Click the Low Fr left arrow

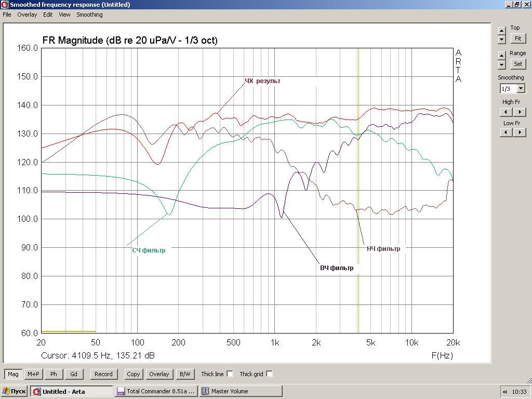(506, 132)
